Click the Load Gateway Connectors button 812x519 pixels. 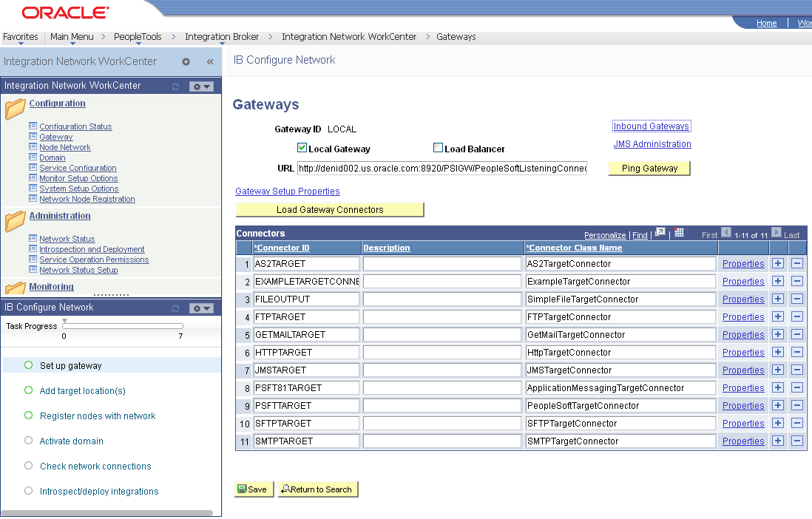coord(329,209)
